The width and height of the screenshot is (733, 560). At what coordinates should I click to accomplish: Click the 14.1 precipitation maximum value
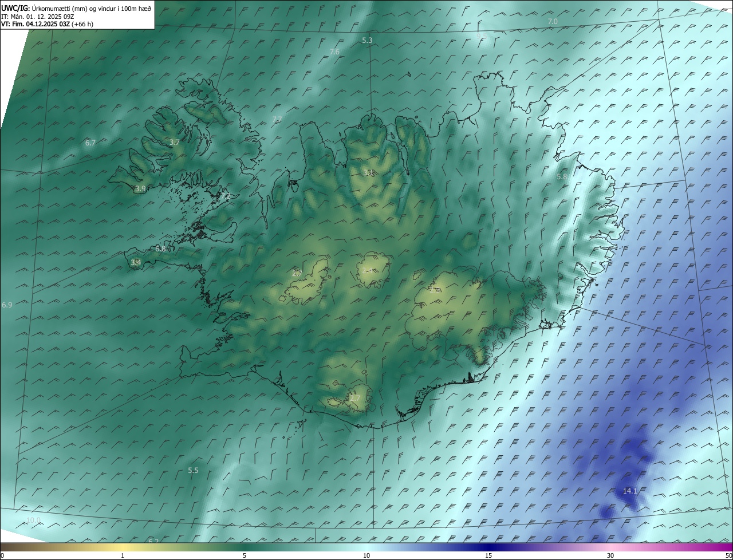point(630,491)
